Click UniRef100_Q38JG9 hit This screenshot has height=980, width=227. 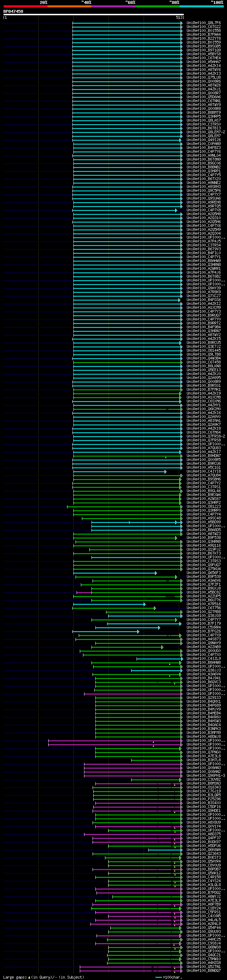click(203, 616)
